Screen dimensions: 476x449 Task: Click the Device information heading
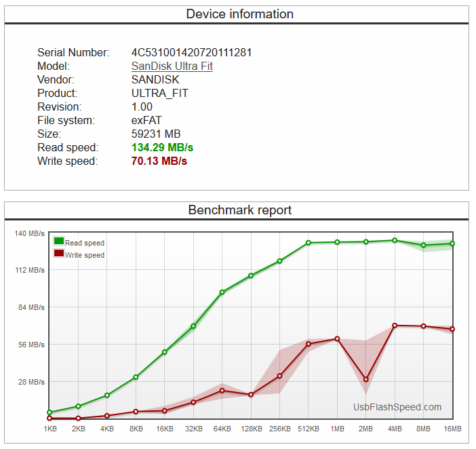pyautogui.click(x=240, y=14)
